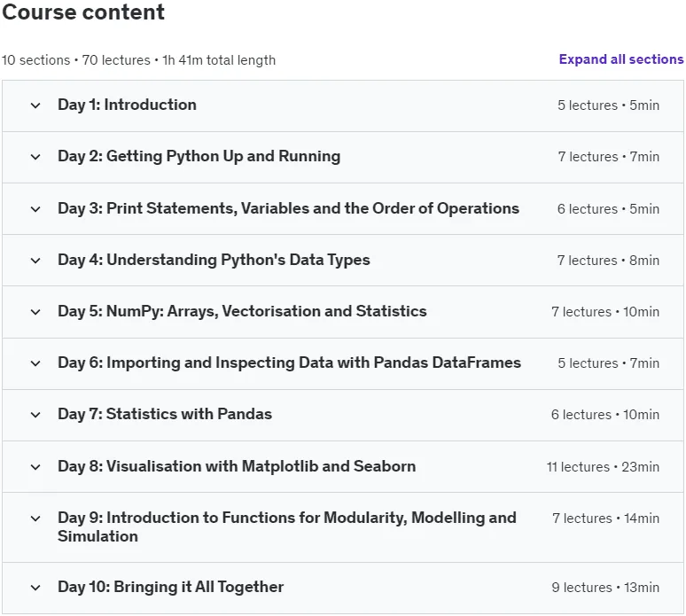Click '7 lectures • 10min' in Day 5 row
This screenshot has width=686, height=616.
pos(605,312)
